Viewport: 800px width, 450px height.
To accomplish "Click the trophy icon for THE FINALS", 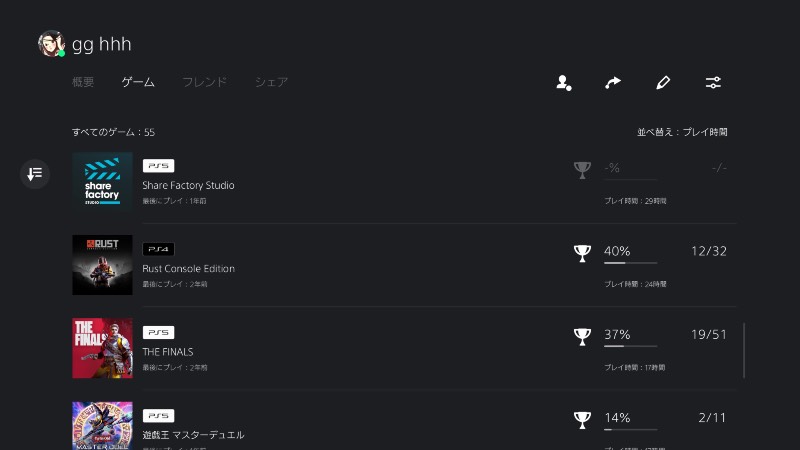I will pyautogui.click(x=582, y=336).
